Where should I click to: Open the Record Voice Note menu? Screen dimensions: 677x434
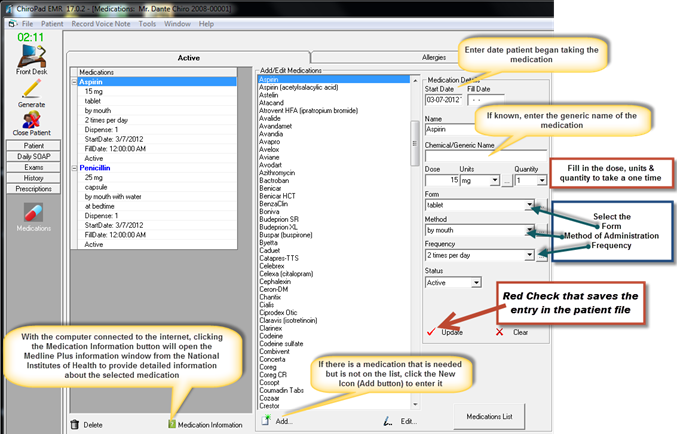(x=101, y=24)
